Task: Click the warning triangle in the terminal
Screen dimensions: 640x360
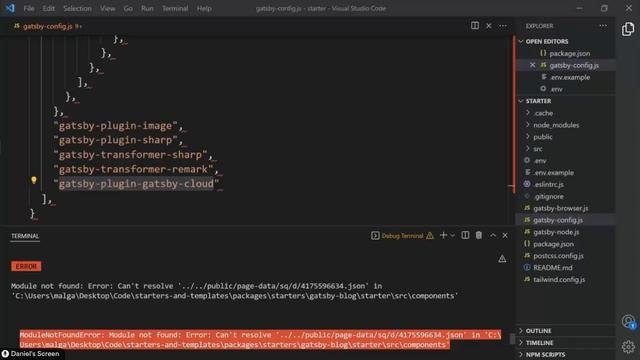Action: click(x=502, y=258)
